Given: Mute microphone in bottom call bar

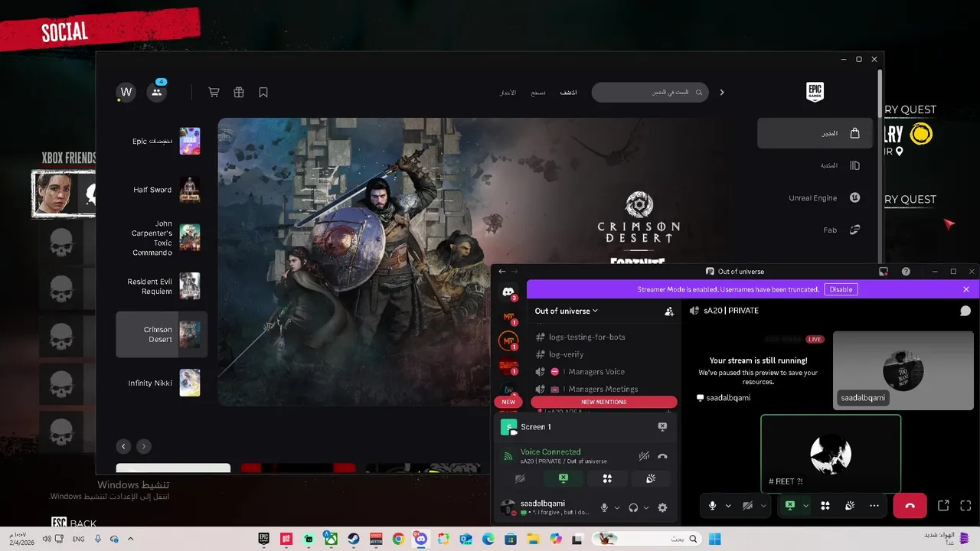Looking at the screenshot, I should (713, 506).
